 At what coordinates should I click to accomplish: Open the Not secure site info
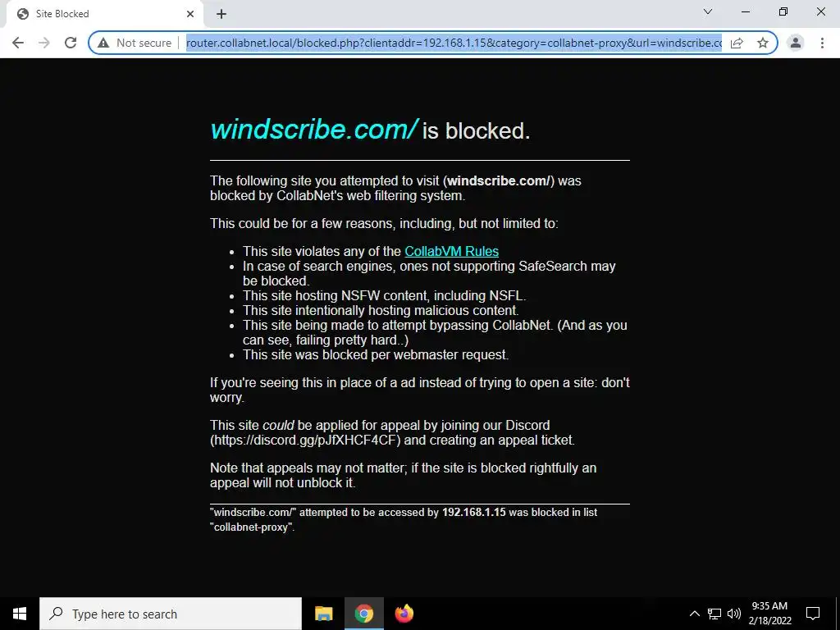tap(135, 43)
